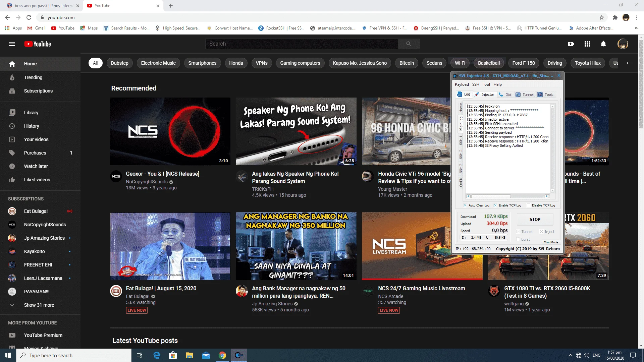
Task: Switch SVL Injector to Mini Mode
Action: click(551, 242)
